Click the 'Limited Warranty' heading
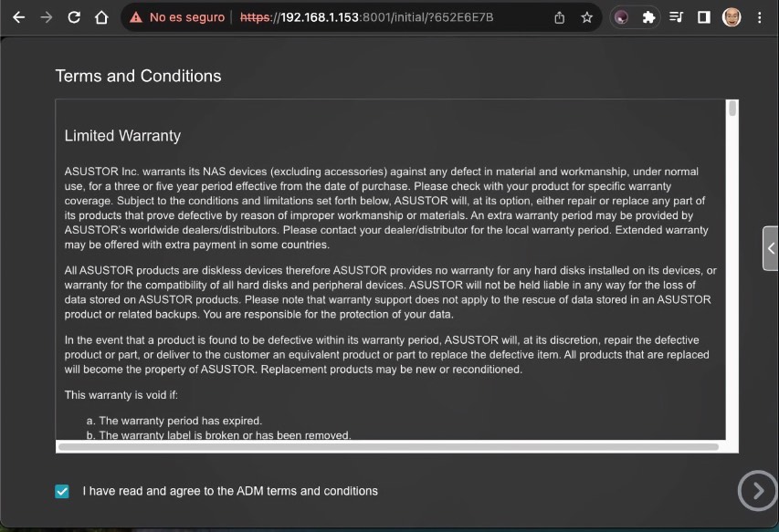Viewport: 779px width, 532px height. [x=122, y=135]
